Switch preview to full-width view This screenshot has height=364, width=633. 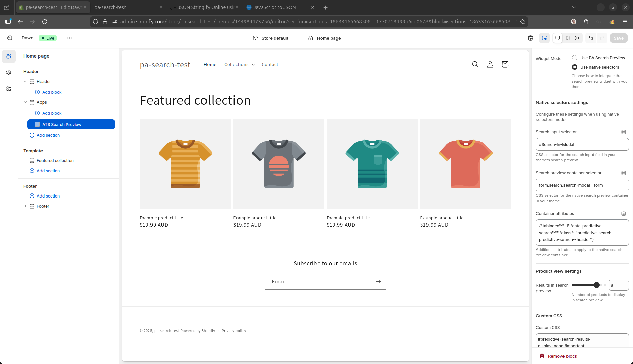click(577, 38)
